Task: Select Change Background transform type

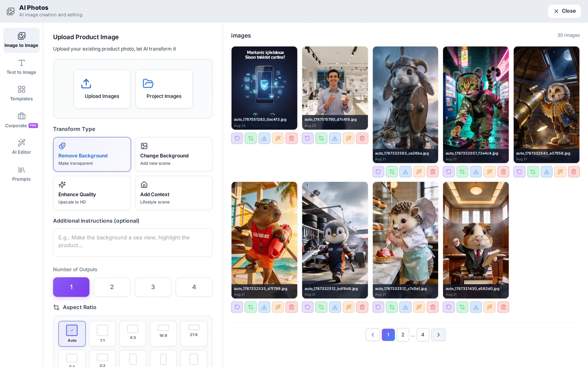Action: (x=174, y=154)
